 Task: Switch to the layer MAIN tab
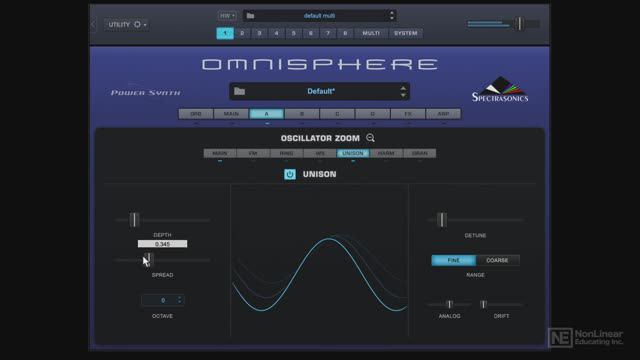[x=231, y=114]
